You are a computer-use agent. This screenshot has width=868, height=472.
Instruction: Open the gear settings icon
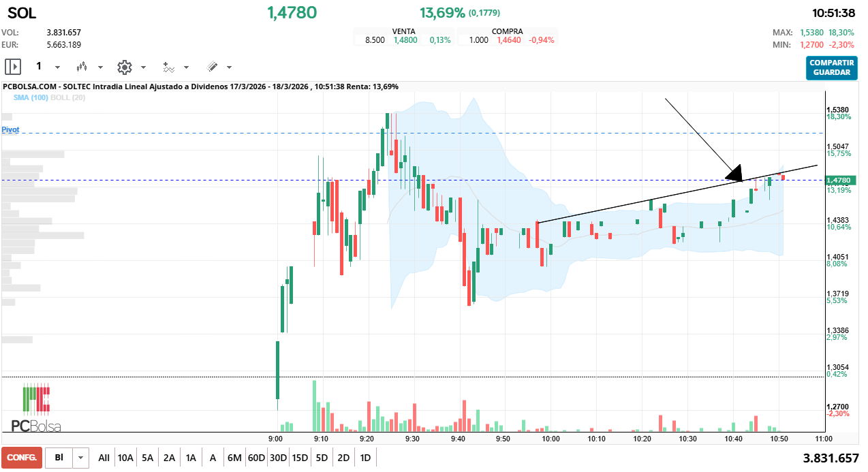tap(124, 67)
